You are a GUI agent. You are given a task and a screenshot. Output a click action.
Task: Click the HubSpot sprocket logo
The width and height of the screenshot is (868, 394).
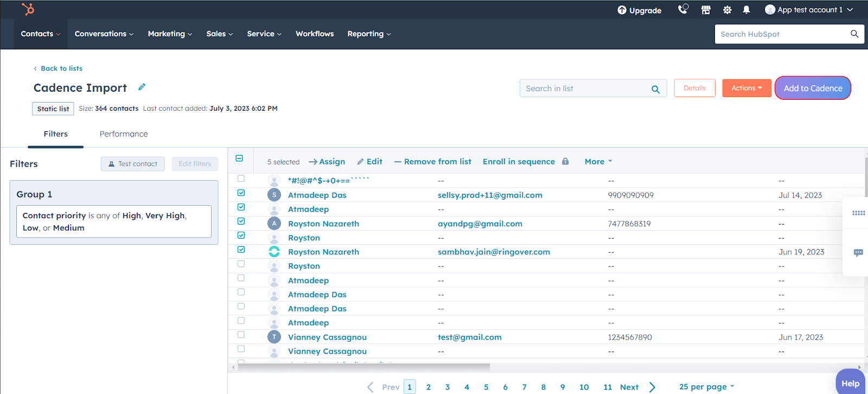28,9
